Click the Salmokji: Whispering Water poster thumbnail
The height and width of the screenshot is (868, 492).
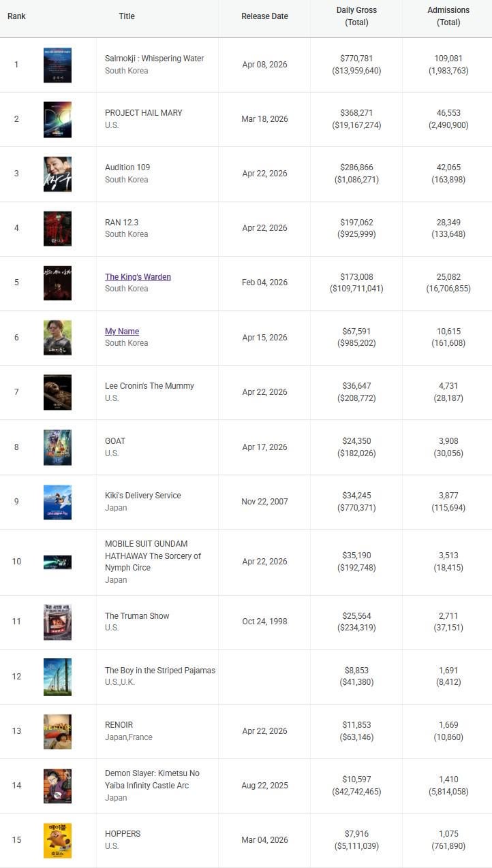pos(57,65)
